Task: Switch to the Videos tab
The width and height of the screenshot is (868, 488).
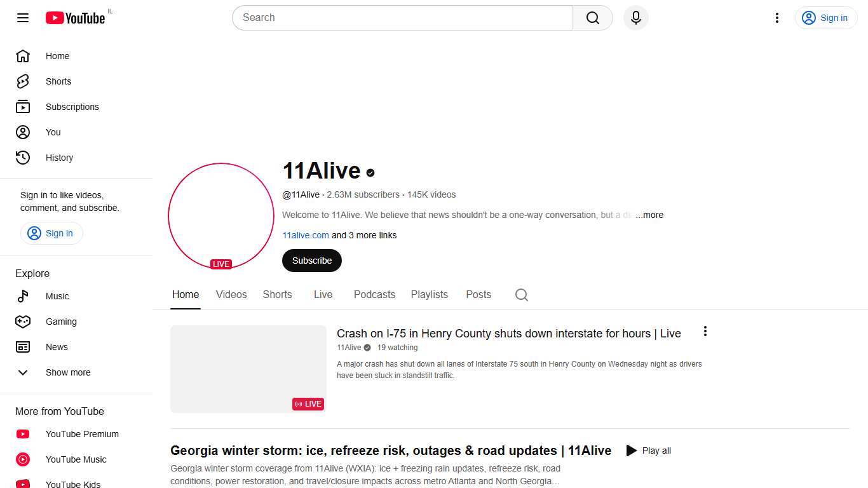Action: 231,294
